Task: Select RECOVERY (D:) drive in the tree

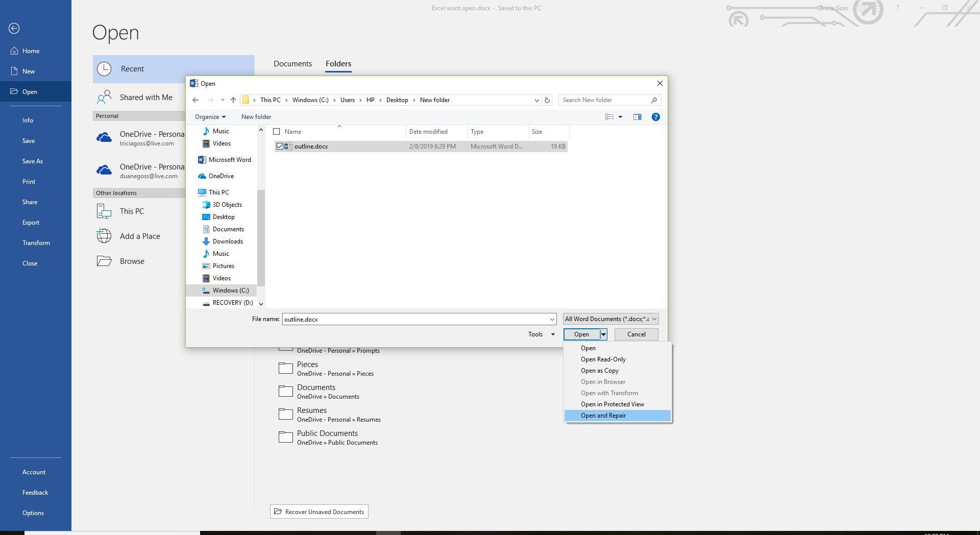Action: tap(232, 303)
